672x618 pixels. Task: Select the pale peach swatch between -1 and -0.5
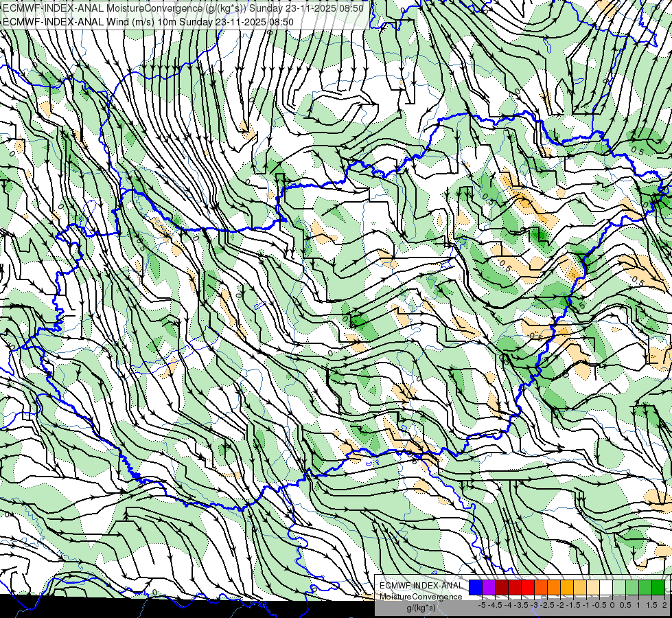(x=593, y=588)
